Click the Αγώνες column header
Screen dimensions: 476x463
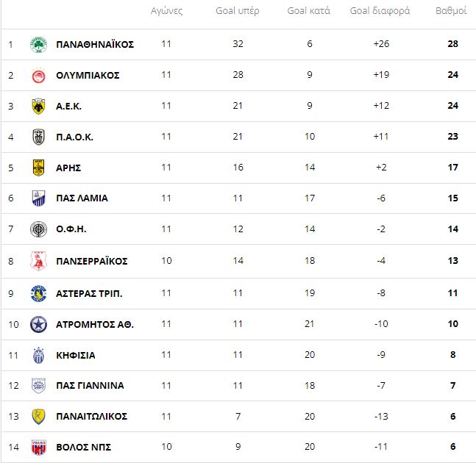pos(167,11)
